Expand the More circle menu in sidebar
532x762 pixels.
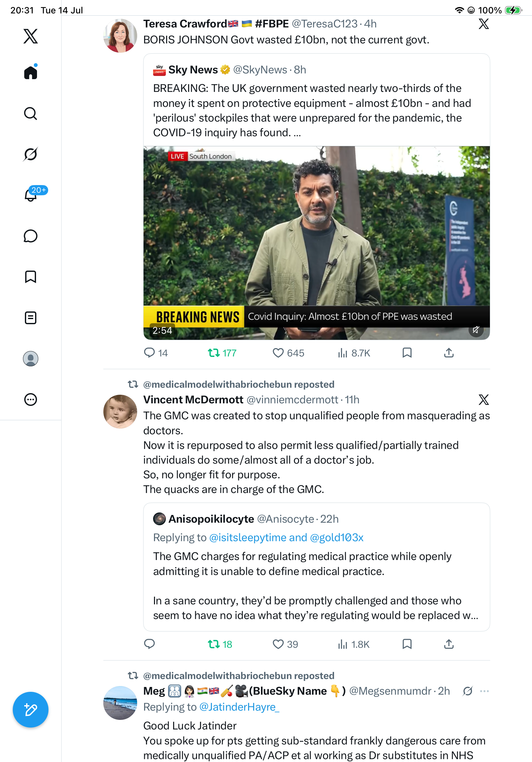31,400
